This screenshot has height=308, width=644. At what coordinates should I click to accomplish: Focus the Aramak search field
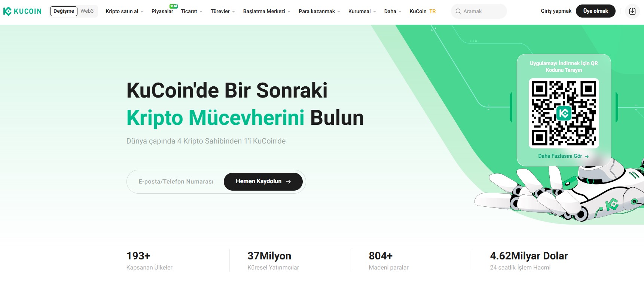click(x=479, y=11)
